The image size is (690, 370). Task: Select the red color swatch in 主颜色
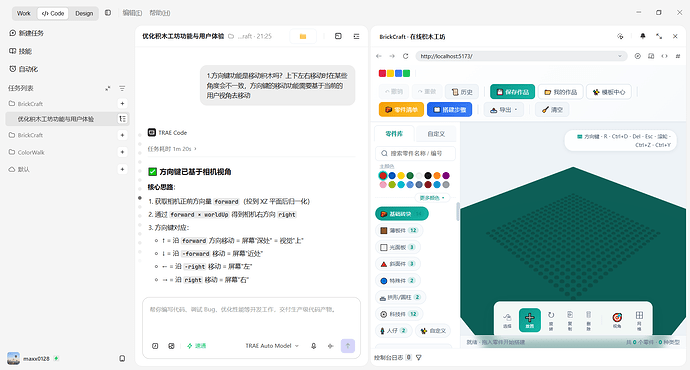click(x=383, y=176)
